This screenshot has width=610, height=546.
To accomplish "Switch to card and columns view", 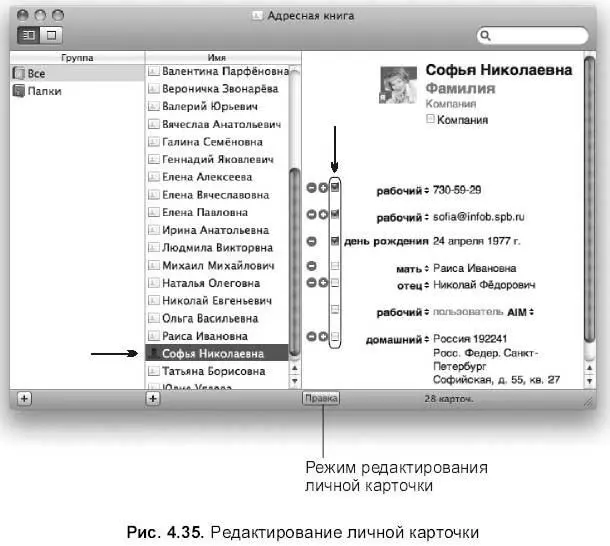I will click(28, 35).
